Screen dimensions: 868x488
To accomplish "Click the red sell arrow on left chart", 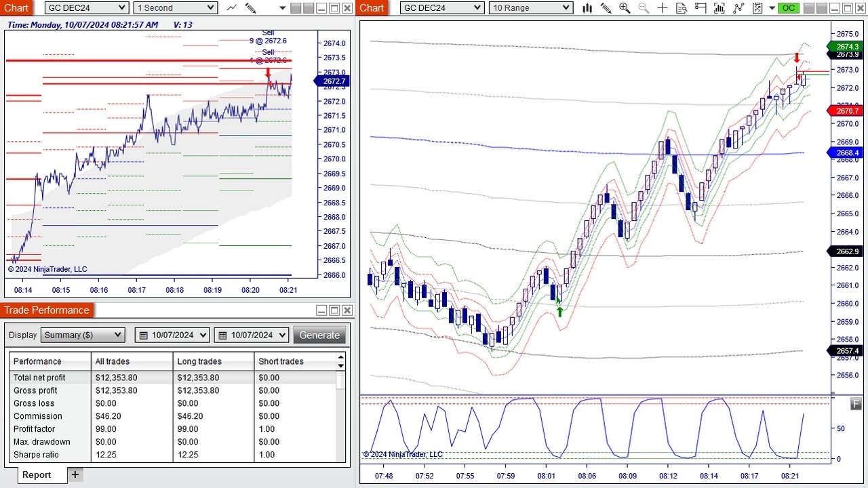I will (268, 73).
